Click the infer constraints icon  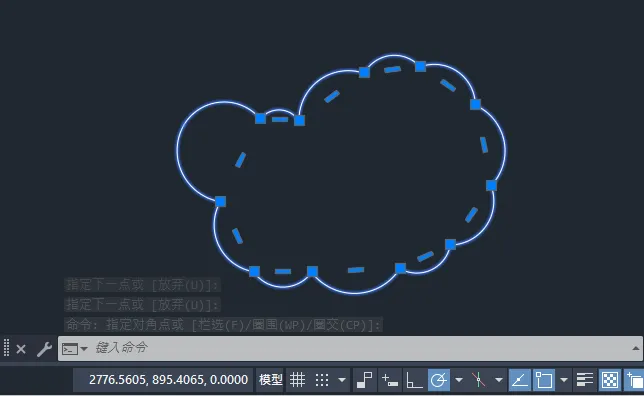point(364,380)
